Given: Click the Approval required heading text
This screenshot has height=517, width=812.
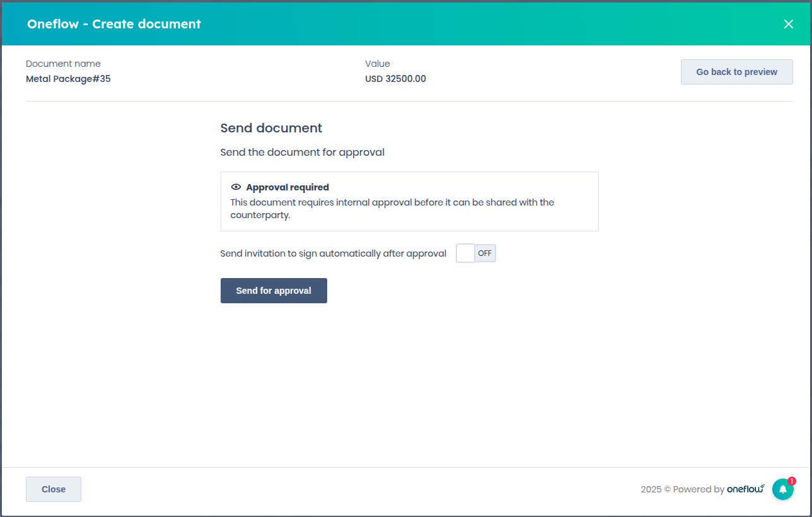Looking at the screenshot, I should 287,187.
